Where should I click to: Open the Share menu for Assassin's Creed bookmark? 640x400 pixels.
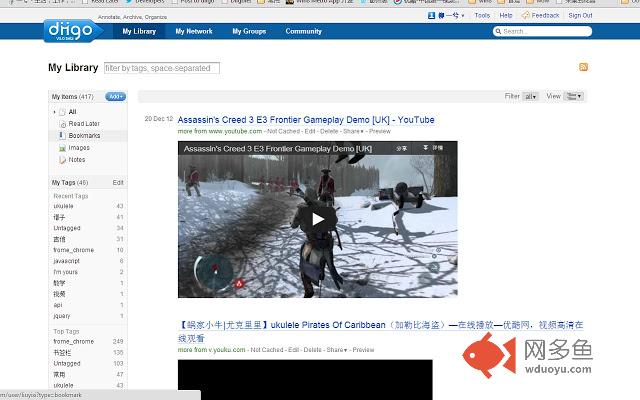353,131
